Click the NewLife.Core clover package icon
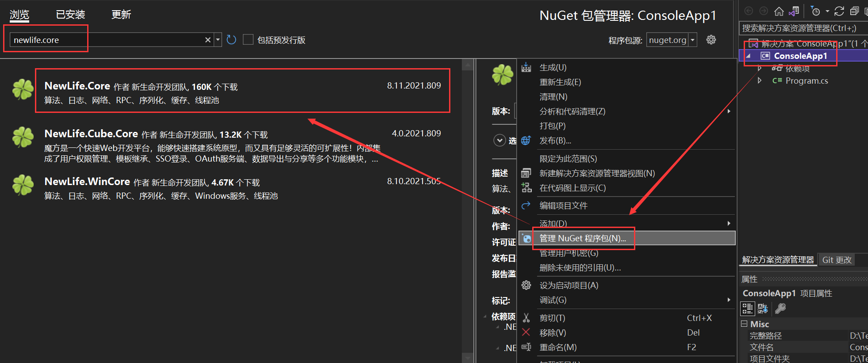The width and height of the screenshot is (868, 363). 23,89
